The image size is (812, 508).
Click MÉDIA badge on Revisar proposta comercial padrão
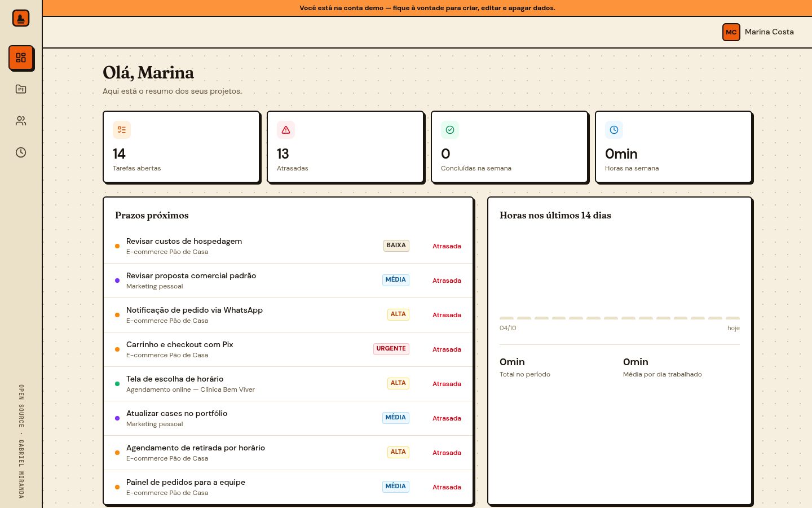[396, 280]
